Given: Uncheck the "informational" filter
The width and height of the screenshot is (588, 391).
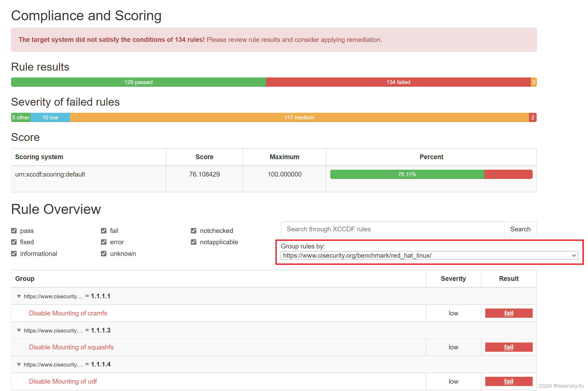Looking at the screenshot, I should coord(14,253).
